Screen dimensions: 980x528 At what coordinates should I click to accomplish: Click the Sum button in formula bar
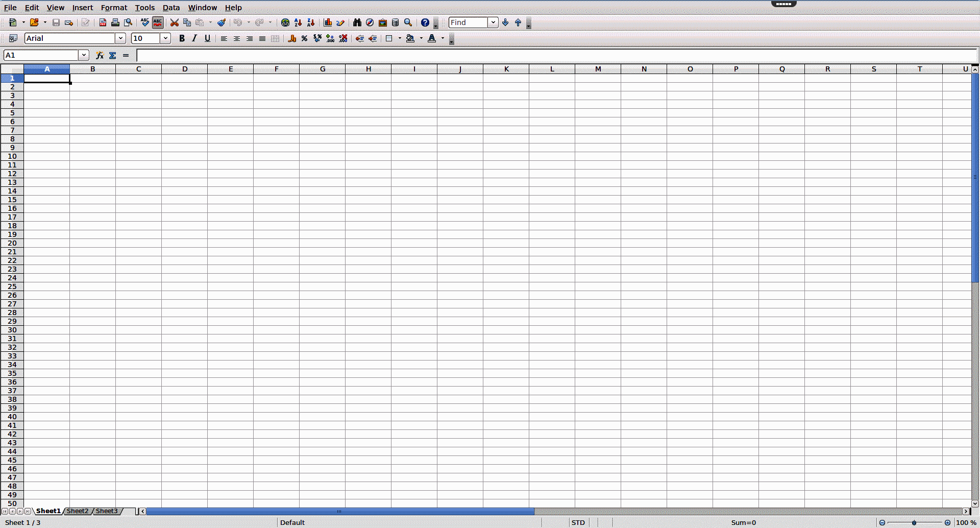113,55
